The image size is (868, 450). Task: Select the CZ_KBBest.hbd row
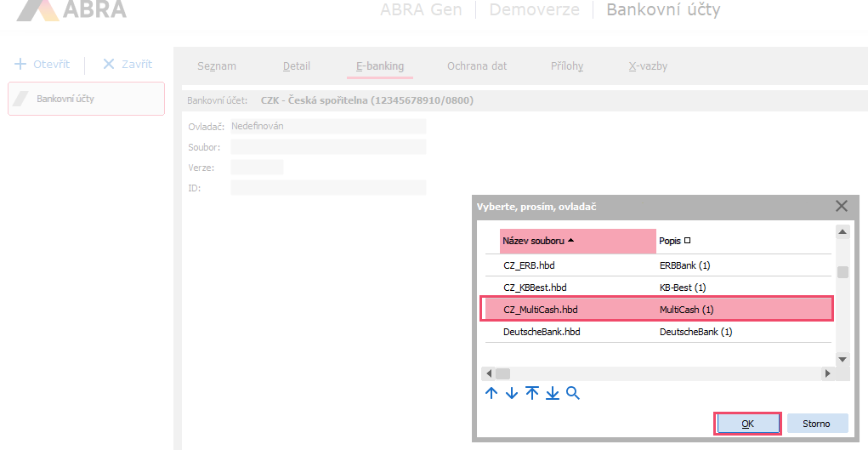[x=658, y=288]
